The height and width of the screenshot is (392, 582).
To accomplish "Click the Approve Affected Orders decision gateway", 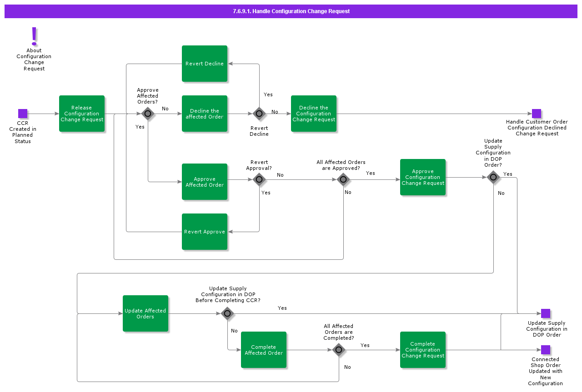I will coord(148,114).
